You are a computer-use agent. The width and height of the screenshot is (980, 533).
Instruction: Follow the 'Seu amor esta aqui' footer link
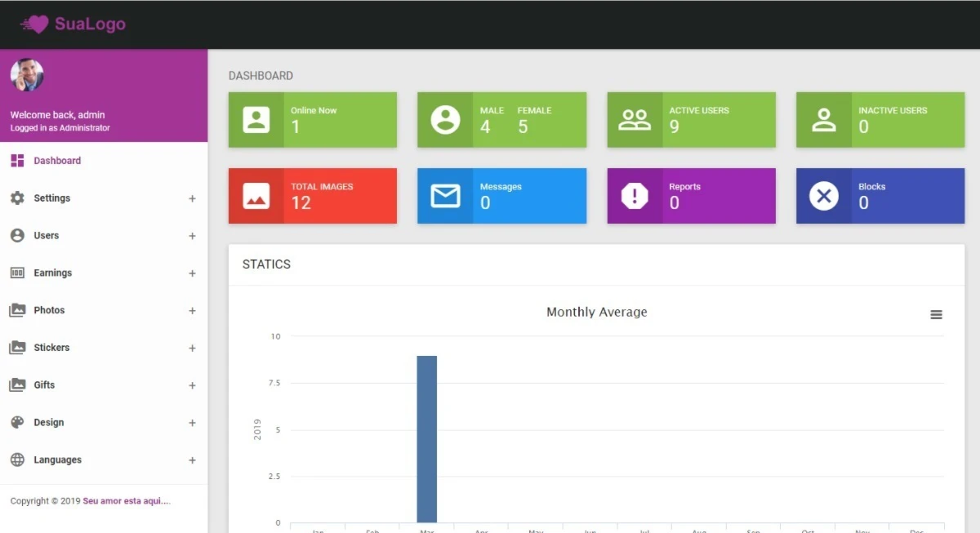click(127, 501)
